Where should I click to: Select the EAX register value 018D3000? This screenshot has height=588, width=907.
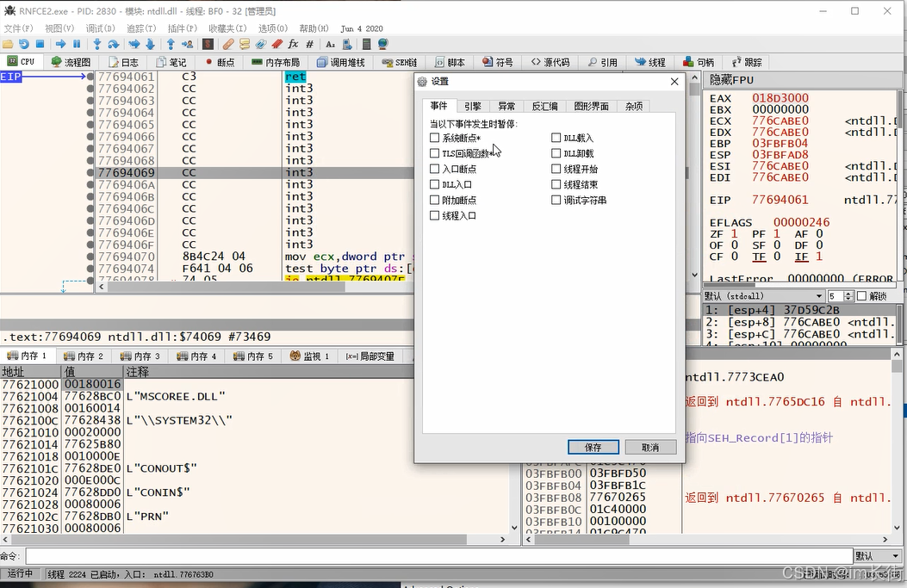click(x=780, y=98)
